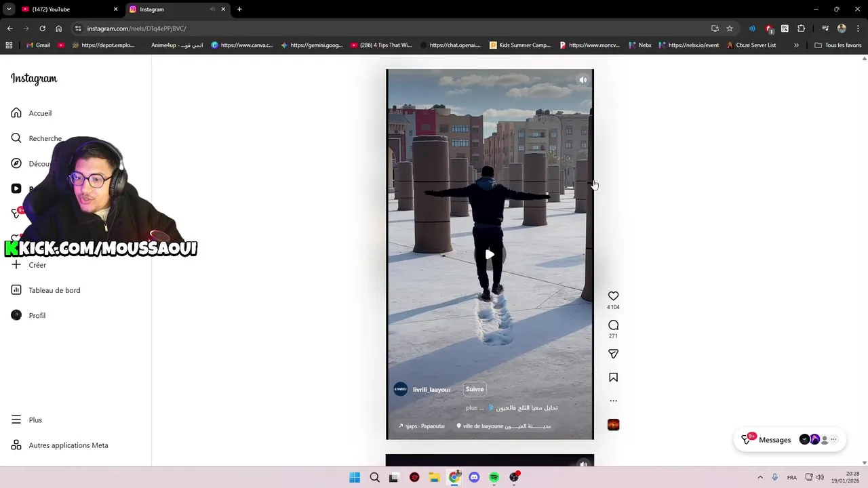Image resolution: width=868 pixels, height=488 pixels.
Task: Save reel with bookmark icon
Action: 613,378
